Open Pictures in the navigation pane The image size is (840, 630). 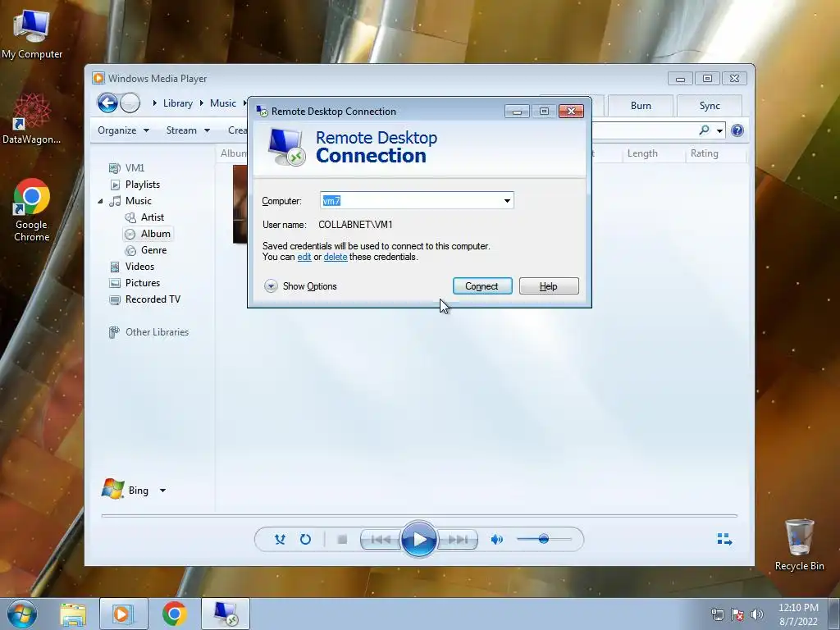[x=135, y=283]
